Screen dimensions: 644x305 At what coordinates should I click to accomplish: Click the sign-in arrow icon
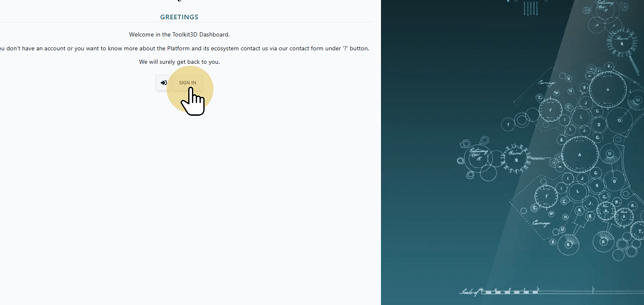coord(163,83)
